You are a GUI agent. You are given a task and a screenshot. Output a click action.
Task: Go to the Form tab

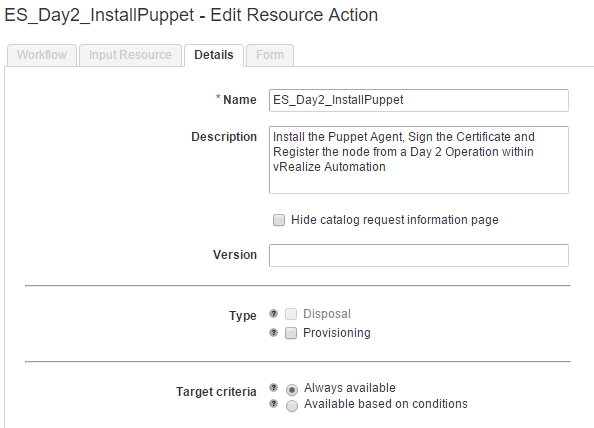point(270,55)
